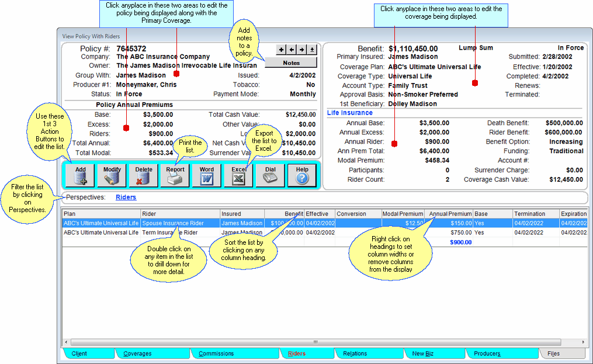Open the Producers tab
The height and width of the screenshot is (364, 593).
(x=486, y=353)
